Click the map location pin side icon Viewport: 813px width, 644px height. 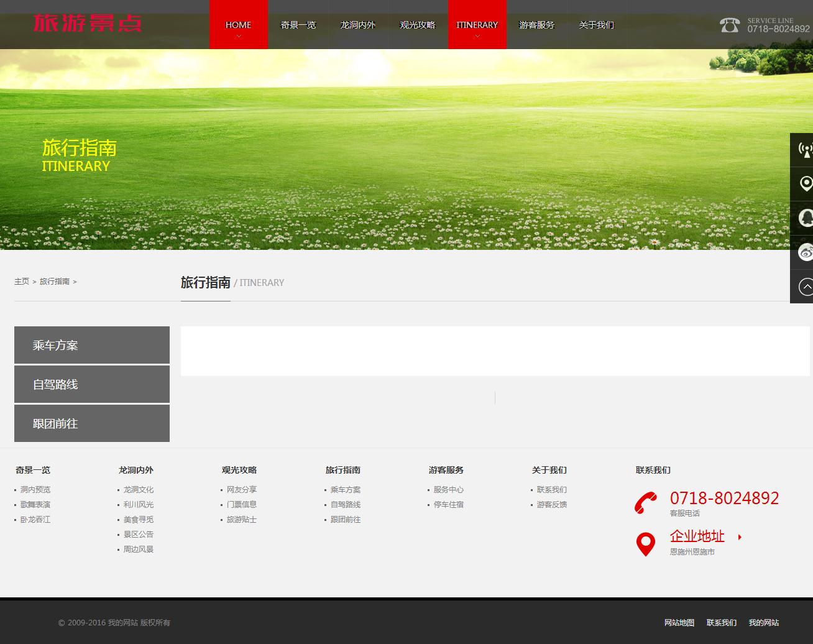click(x=805, y=184)
